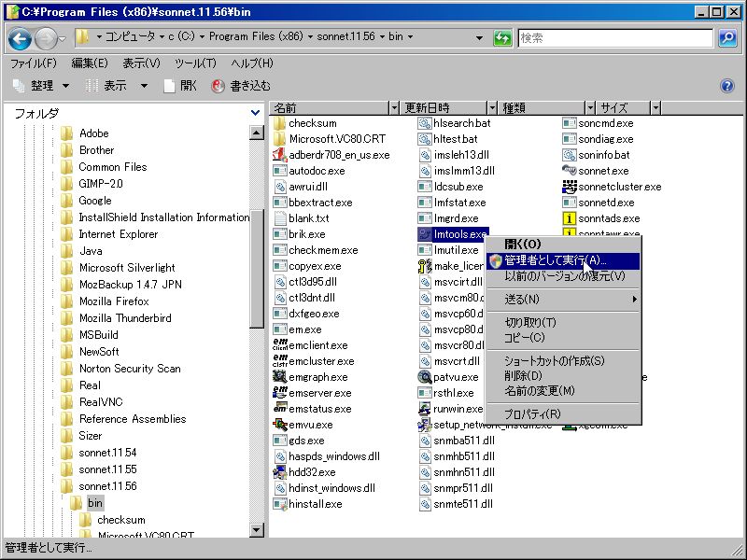Collapse the フォルダ pane chevron
Viewport: 747px width, 560px height.
pyautogui.click(x=255, y=113)
